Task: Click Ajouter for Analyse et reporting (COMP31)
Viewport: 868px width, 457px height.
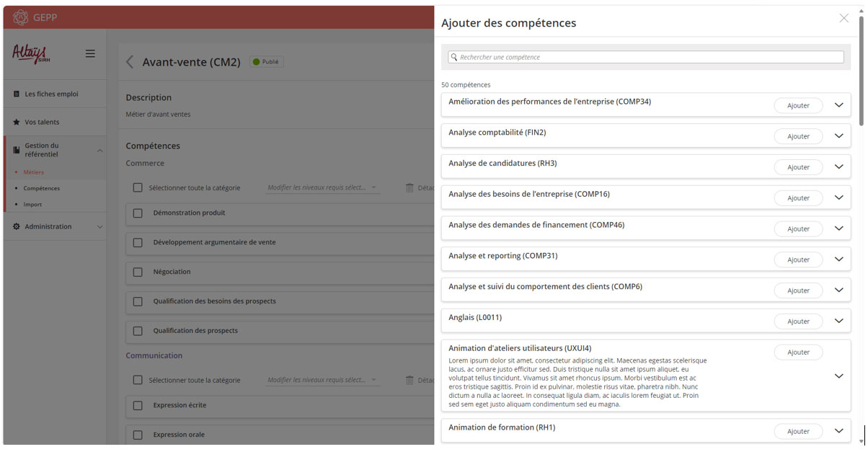Action: [798, 259]
